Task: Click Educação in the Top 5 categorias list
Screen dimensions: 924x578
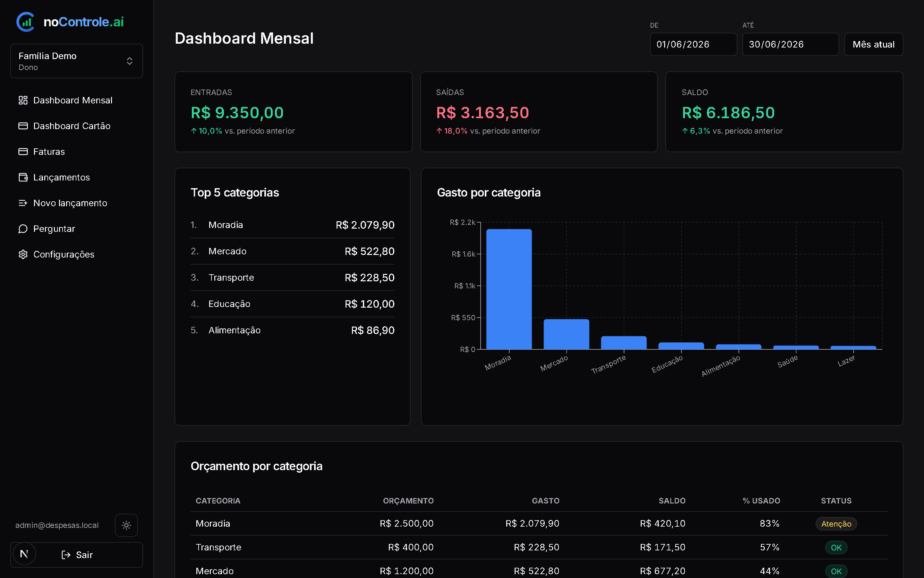Action: (x=229, y=304)
